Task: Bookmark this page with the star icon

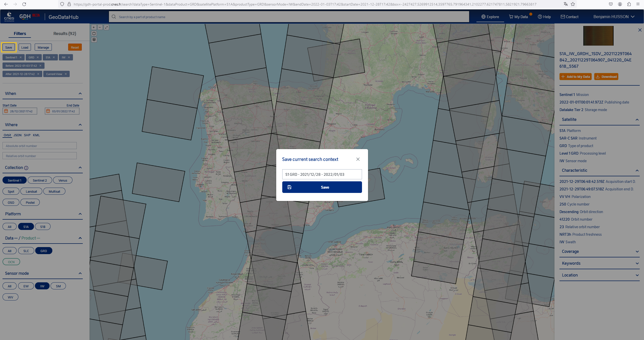Action: pyautogui.click(x=573, y=4)
